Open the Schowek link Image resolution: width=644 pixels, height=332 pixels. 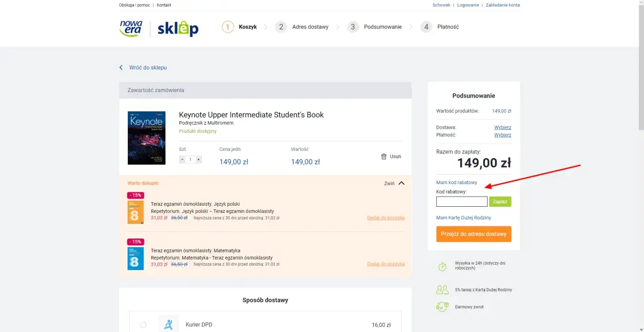click(441, 5)
